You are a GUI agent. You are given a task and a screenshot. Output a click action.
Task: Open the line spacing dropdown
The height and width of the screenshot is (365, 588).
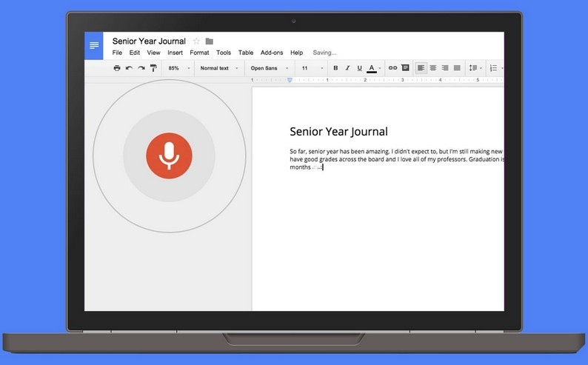(475, 68)
